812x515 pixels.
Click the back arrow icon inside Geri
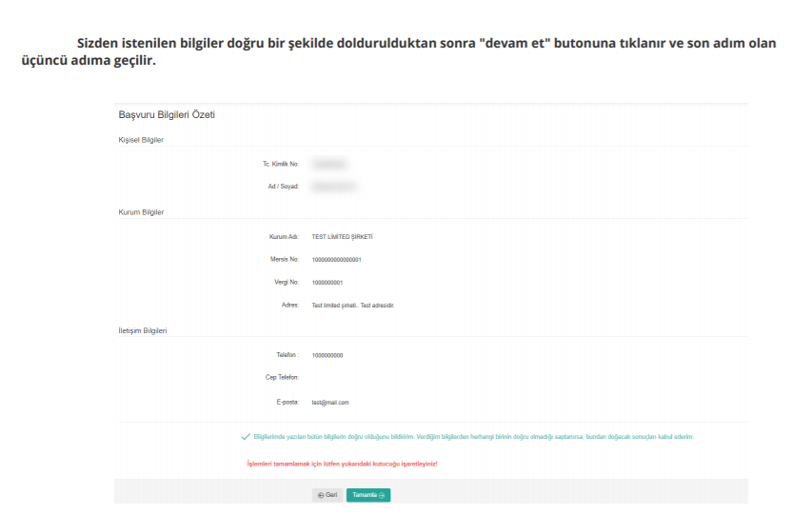(320, 495)
